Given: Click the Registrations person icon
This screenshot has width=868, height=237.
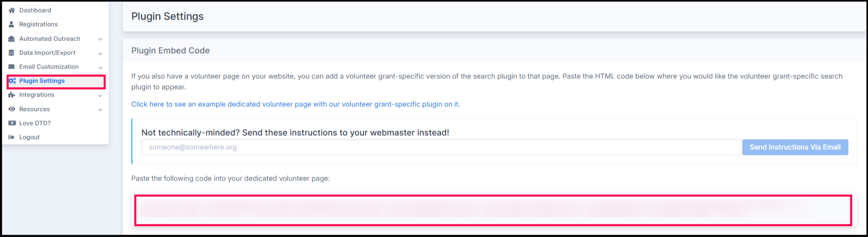Looking at the screenshot, I should click(x=12, y=24).
